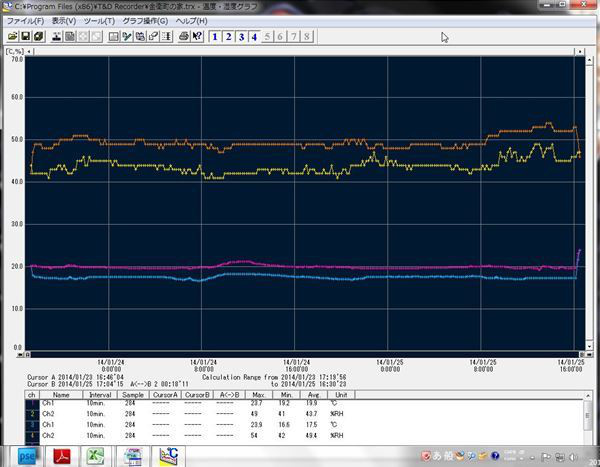This screenshot has height=467, width=600.
Task: Click the grey document icon in toolbar
Action: click(70, 36)
